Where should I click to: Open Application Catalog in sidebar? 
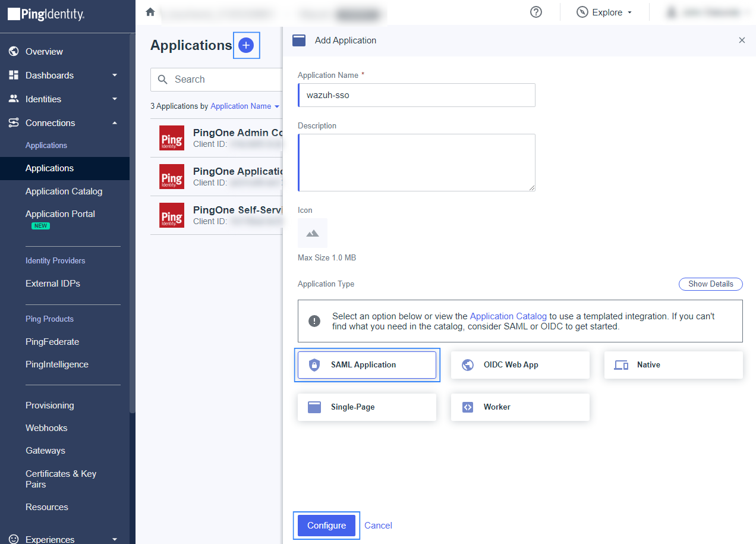[x=64, y=191]
